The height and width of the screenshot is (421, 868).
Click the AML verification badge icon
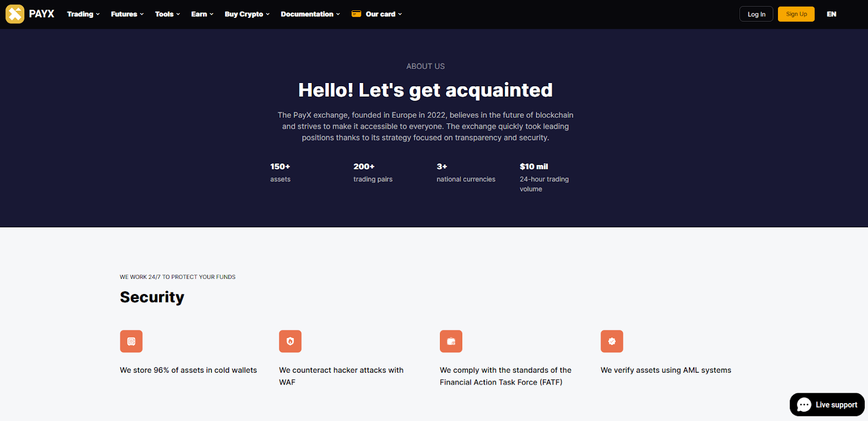(x=611, y=341)
